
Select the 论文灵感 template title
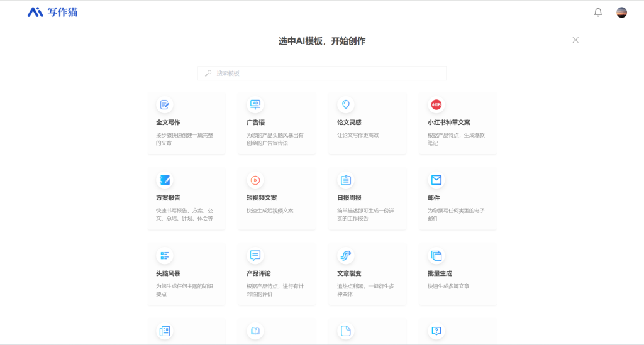click(349, 123)
